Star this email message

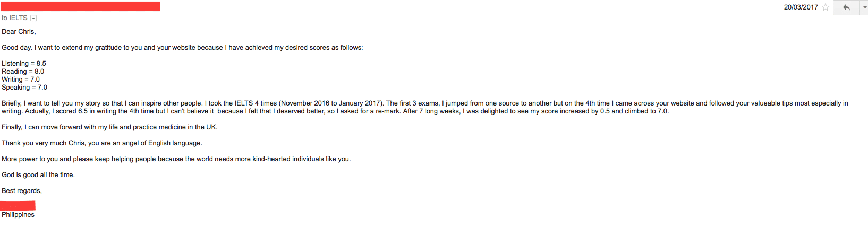(x=826, y=7)
